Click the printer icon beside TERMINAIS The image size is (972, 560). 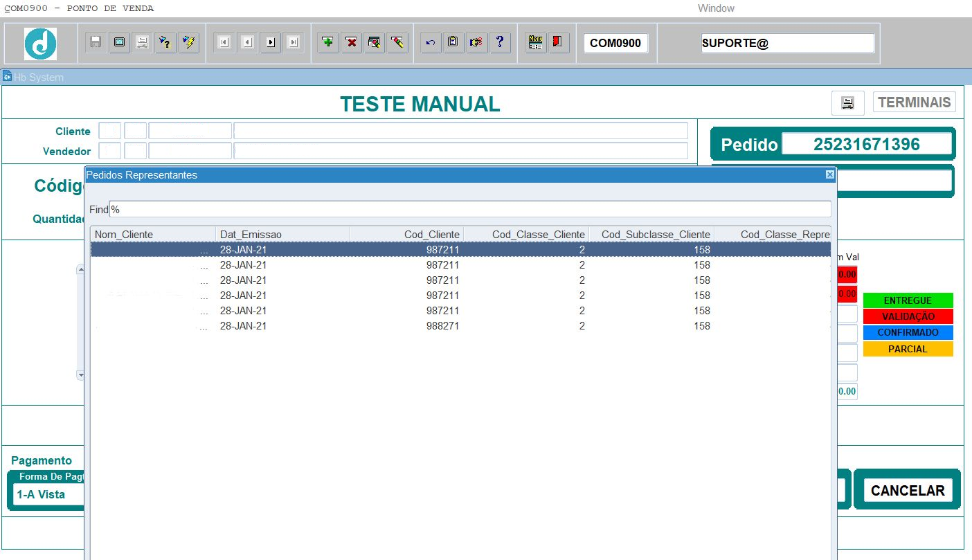pyautogui.click(x=847, y=102)
